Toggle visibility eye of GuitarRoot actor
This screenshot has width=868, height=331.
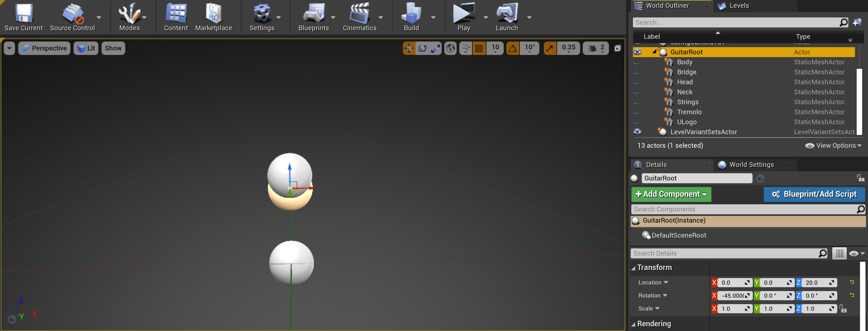[x=637, y=52]
